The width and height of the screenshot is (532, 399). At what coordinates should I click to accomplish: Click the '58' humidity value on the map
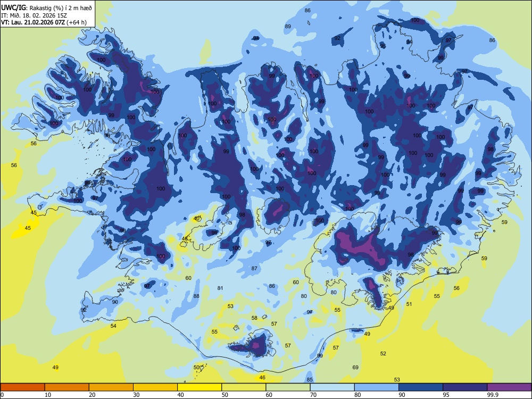point(254,318)
